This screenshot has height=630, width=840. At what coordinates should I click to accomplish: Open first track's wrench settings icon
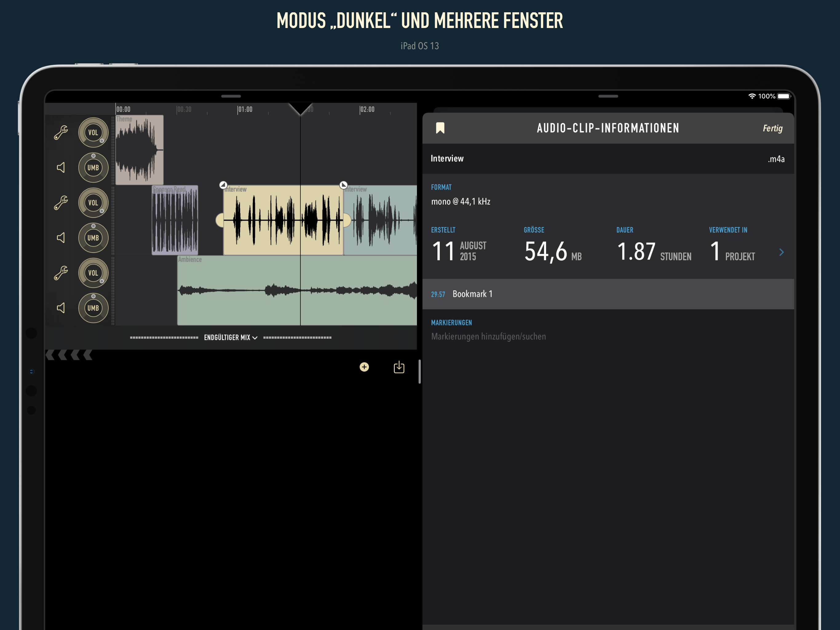tap(61, 133)
